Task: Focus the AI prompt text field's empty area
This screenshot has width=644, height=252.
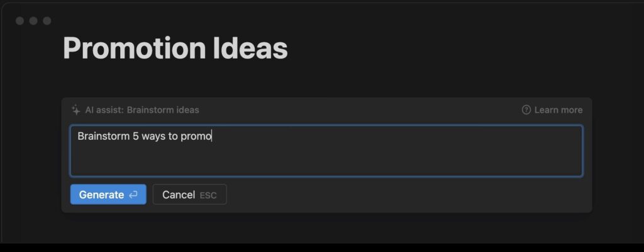Action: pyautogui.click(x=326, y=161)
